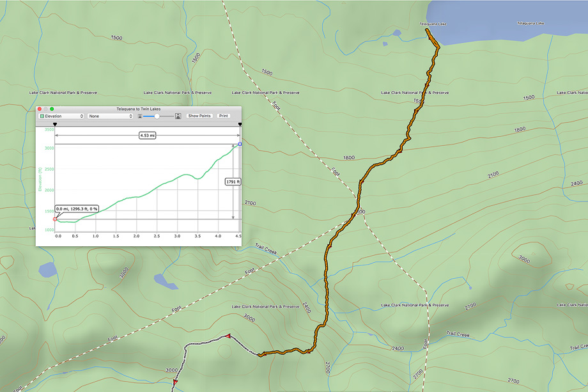Viewport: 588px width, 392px height.
Task: Click the left black range marker above graph
Action: 55,124
